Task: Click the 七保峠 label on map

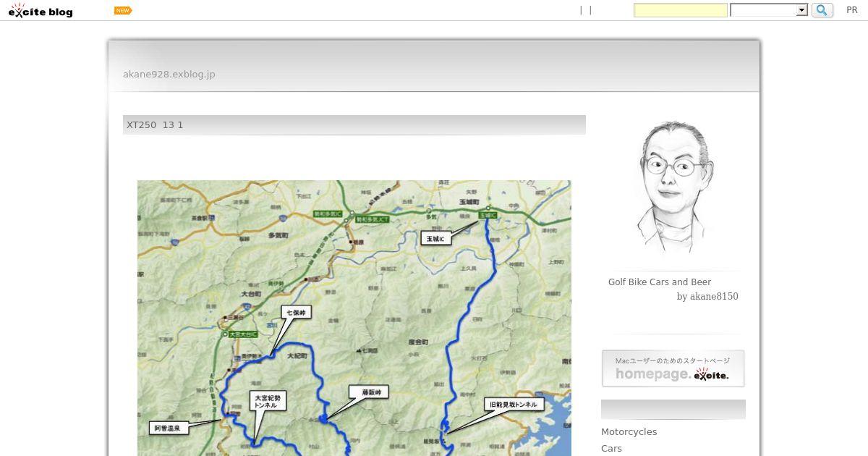Action: click(x=297, y=313)
